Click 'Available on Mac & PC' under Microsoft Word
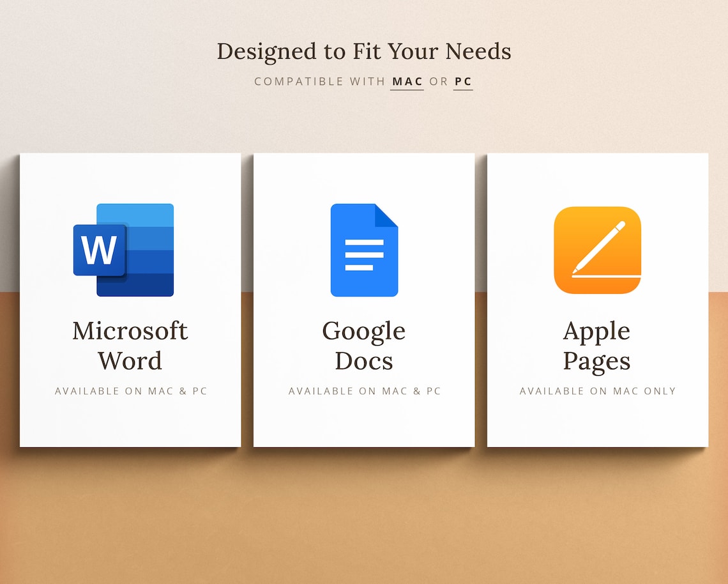The image size is (728, 584). pyautogui.click(x=129, y=391)
